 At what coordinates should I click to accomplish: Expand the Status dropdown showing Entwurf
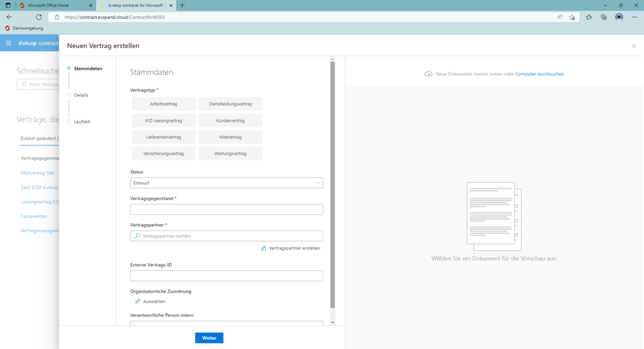[226, 183]
